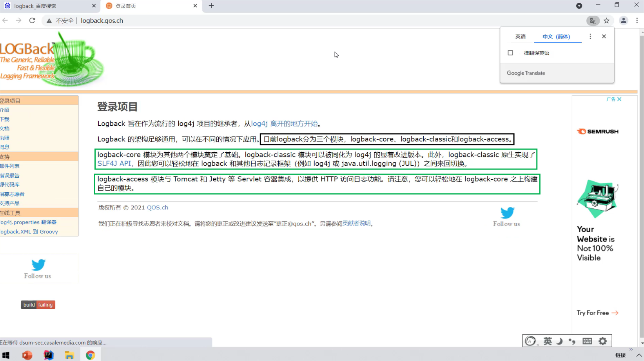Open the 支持产品 sidebar link
The height and width of the screenshot is (361, 644).
click(x=10, y=203)
